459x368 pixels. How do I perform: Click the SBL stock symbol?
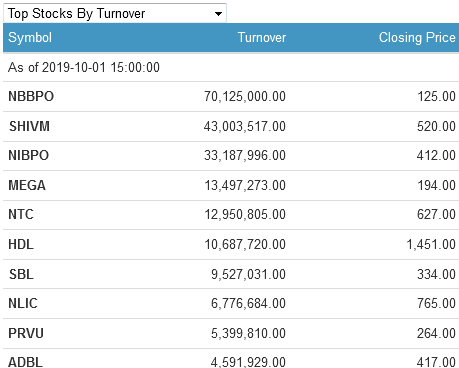[21, 274]
